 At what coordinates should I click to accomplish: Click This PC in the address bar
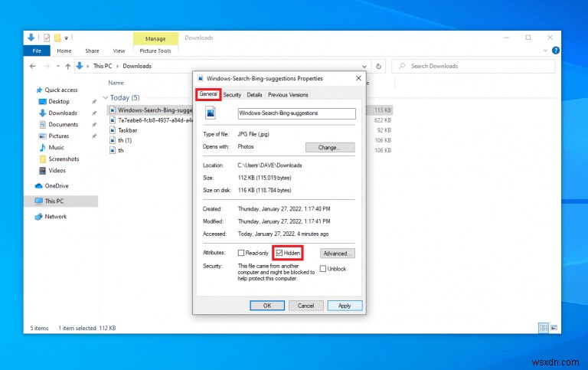[x=103, y=66]
